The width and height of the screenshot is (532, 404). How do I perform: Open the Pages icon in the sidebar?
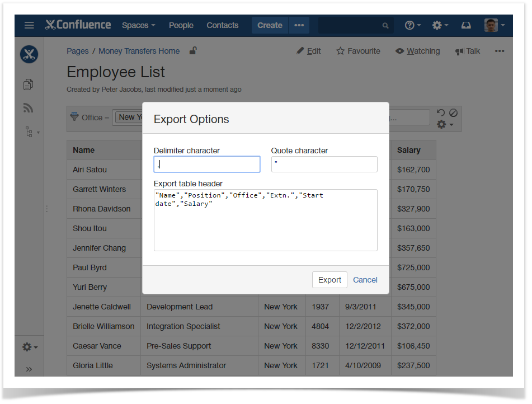(29, 84)
